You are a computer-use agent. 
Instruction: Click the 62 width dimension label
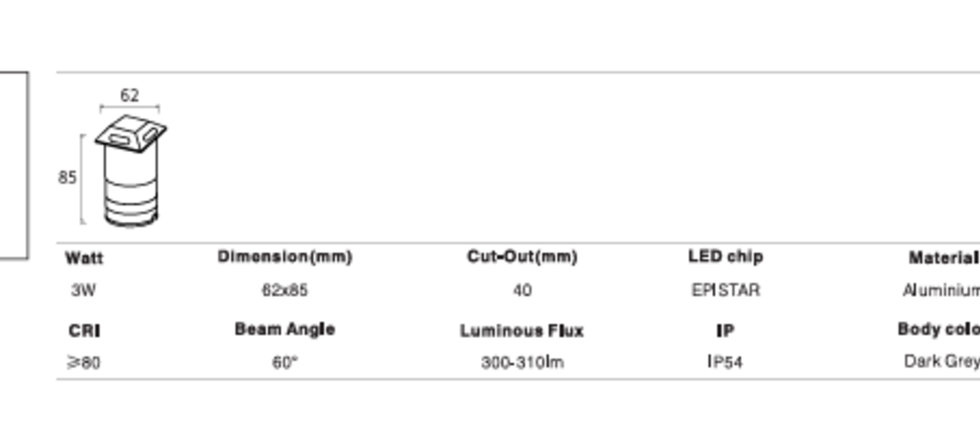point(130,95)
